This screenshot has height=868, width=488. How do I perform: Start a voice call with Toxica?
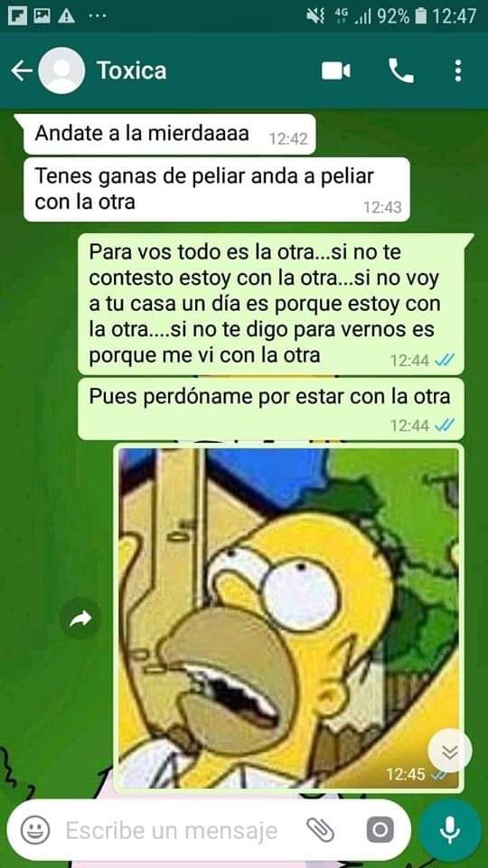400,71
